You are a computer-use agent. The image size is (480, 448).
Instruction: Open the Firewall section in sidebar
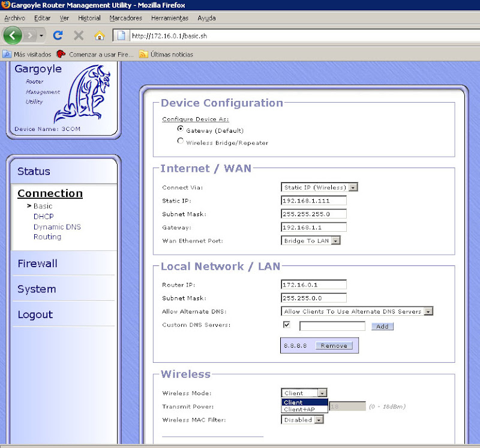click(37, 264)
